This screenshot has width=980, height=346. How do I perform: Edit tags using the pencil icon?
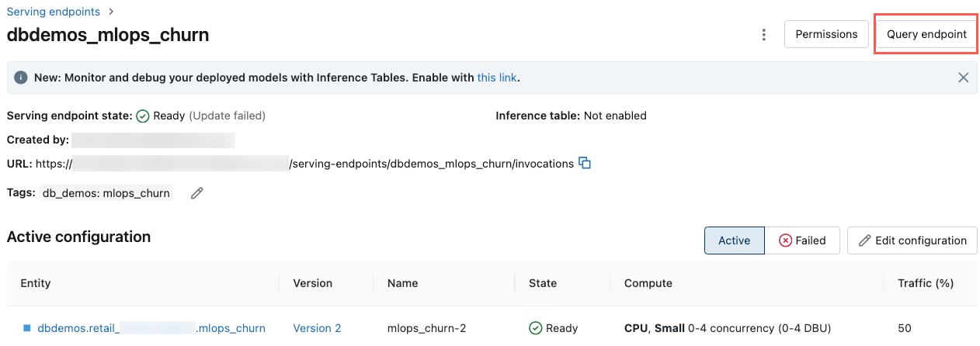click(197, 193)
